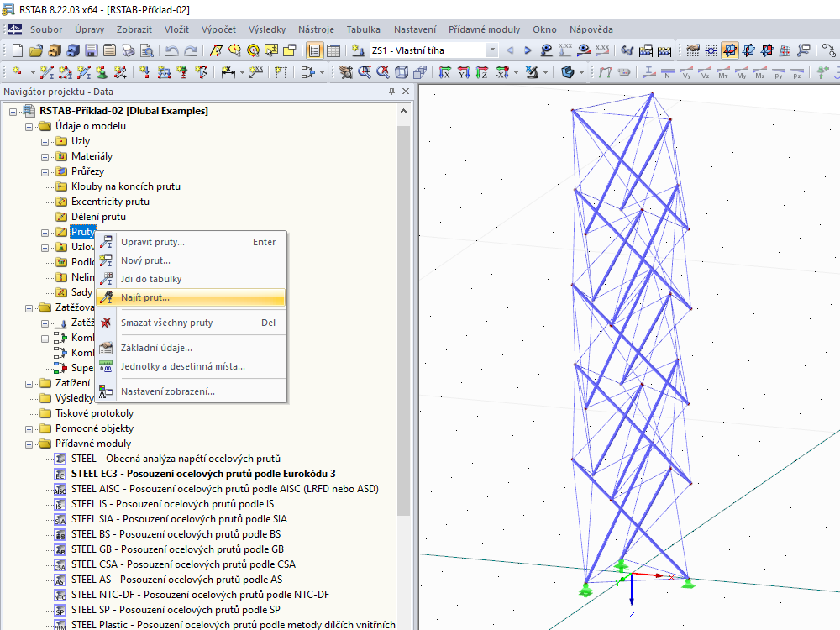The width and height of the screenshot is (840, 630).
Task: Pin the Navigátor projektu panel
Action: (392, 92)
